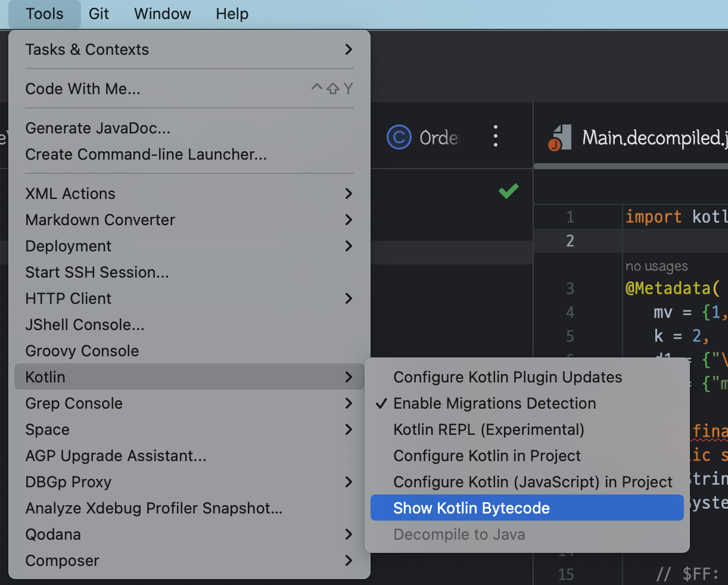This screenshot has height=585, width=728.
Task: Expand Markdown Converter submenu
Action: click(x=189, y=220)
